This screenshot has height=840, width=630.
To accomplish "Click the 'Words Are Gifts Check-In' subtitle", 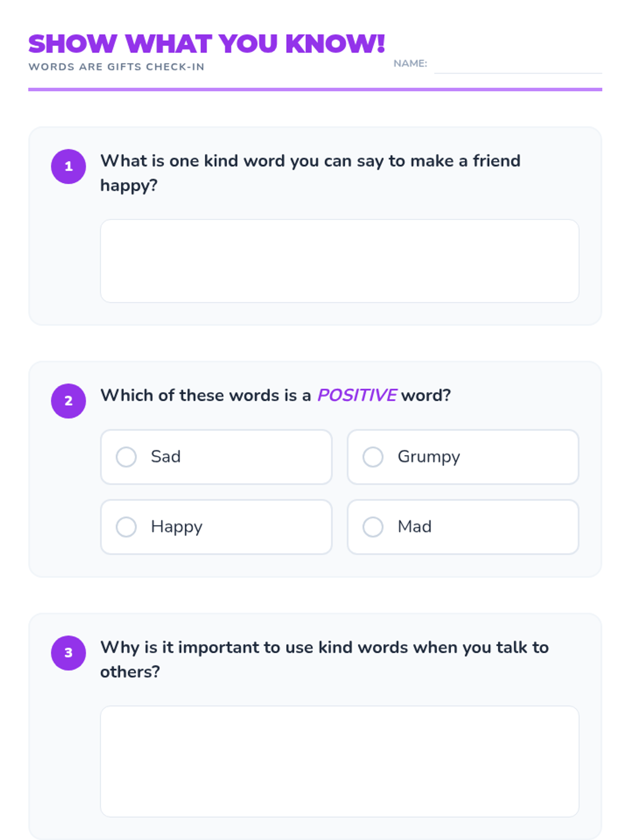I will (116, 67).
